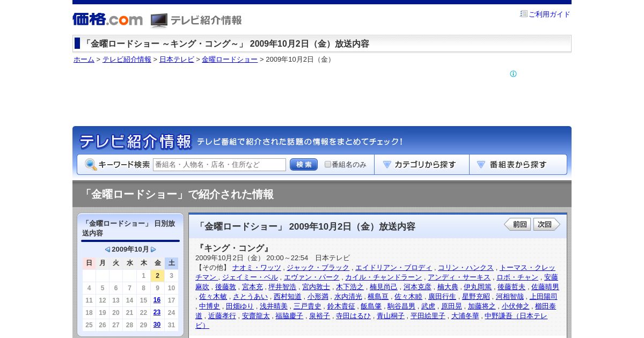This screenshot has height=338, width=644.
Task: Open ジェイミー・ベル cast link
Action: click(x=250, y=277)
